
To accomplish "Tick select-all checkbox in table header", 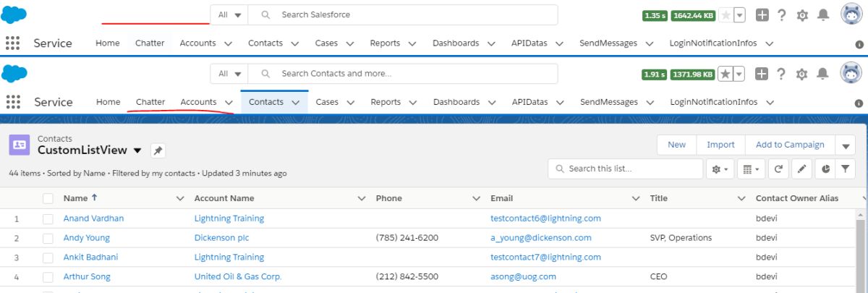I will [x=48, y=198].
